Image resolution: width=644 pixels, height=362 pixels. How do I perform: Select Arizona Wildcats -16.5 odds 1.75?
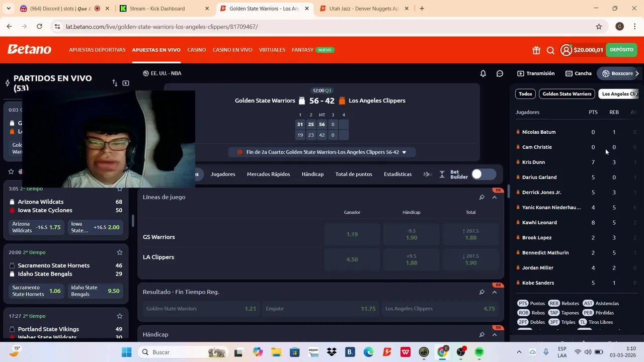pos(36,227)
